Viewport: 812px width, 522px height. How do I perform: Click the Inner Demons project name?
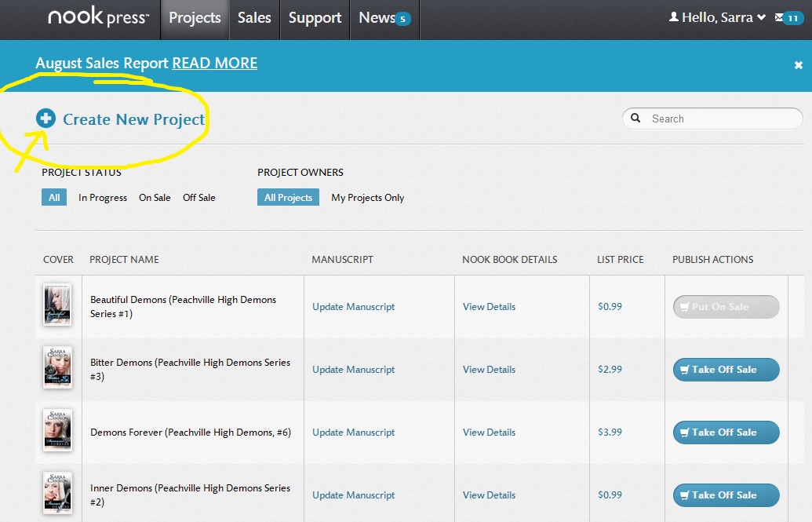pos(190,495)
